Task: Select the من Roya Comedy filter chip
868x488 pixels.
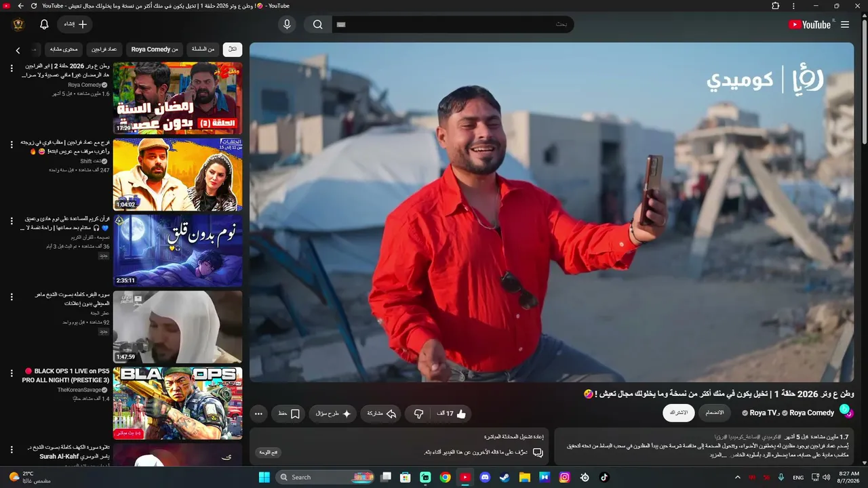Action: (155, 49)
